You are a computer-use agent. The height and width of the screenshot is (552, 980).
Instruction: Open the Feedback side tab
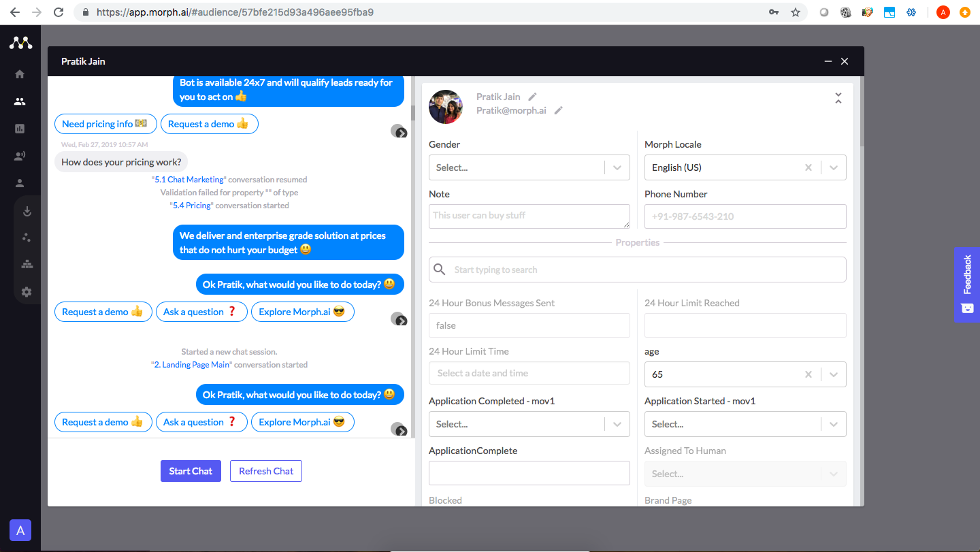(966, 285)
